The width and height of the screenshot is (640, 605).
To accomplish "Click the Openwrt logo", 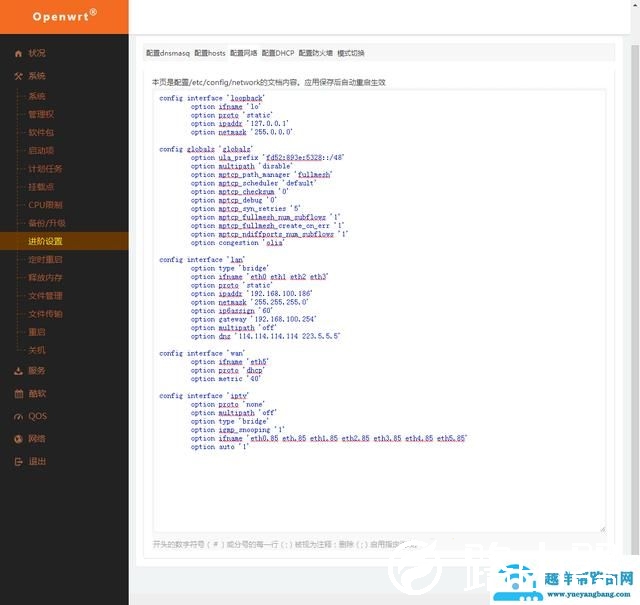I will 64,16.
